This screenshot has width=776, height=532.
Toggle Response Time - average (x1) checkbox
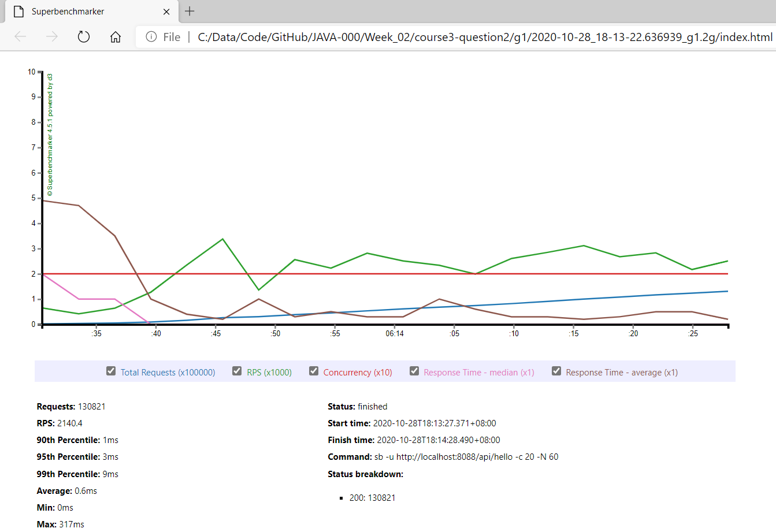556,371
